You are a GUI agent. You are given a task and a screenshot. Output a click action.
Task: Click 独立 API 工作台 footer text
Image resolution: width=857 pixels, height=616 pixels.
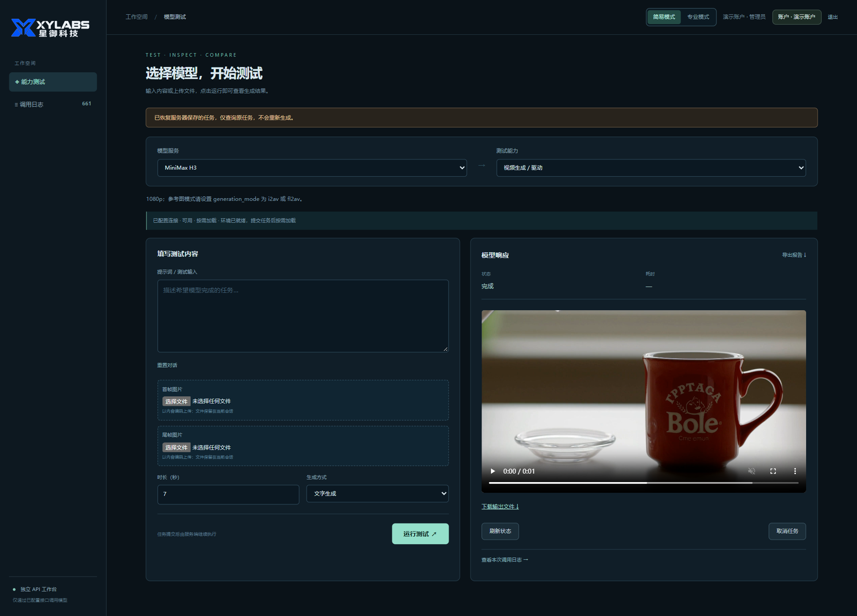click(38, 589)
